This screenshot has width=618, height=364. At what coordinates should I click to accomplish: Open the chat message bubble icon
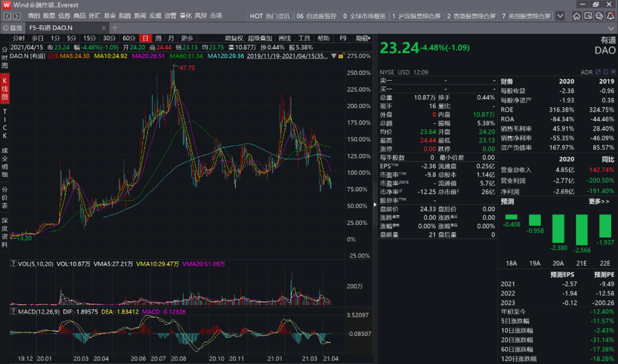coord(599,16)
